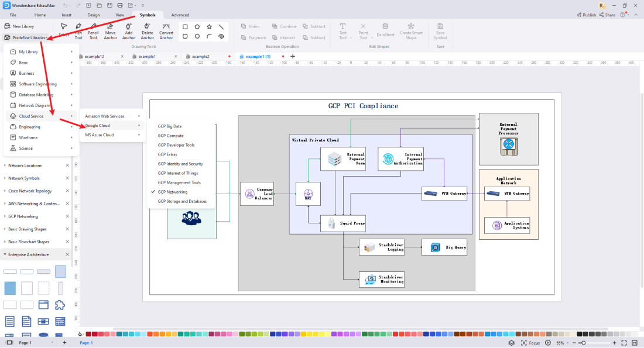This screenshot has height=348, width=644.
Task: Collapse the Enterprise Architecture library
Action: [x=5, y=254]
